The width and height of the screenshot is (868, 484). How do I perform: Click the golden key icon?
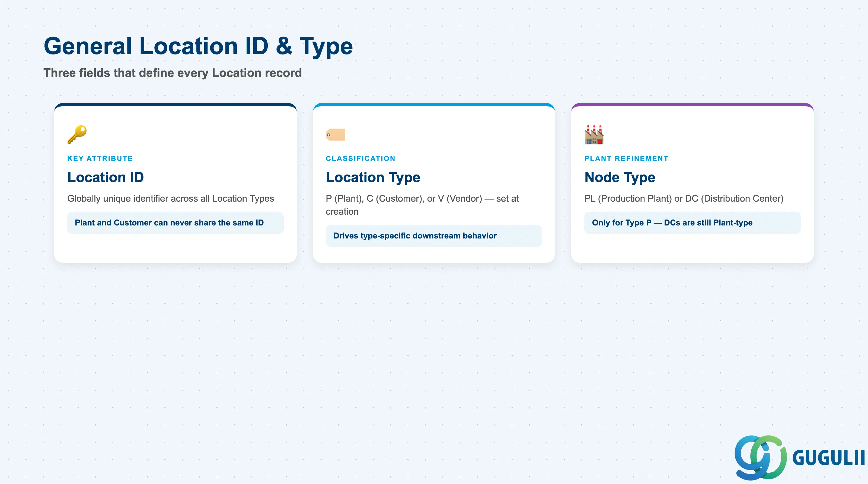(x=77, y=135)
